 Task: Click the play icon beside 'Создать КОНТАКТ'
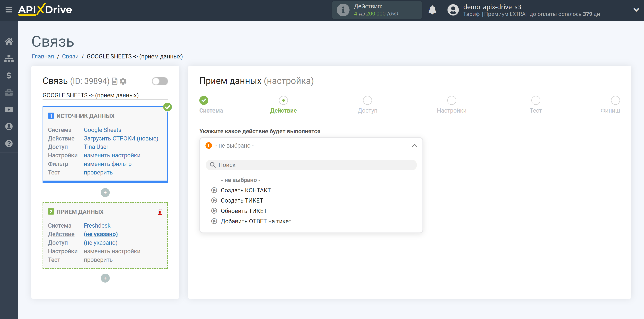214,190
